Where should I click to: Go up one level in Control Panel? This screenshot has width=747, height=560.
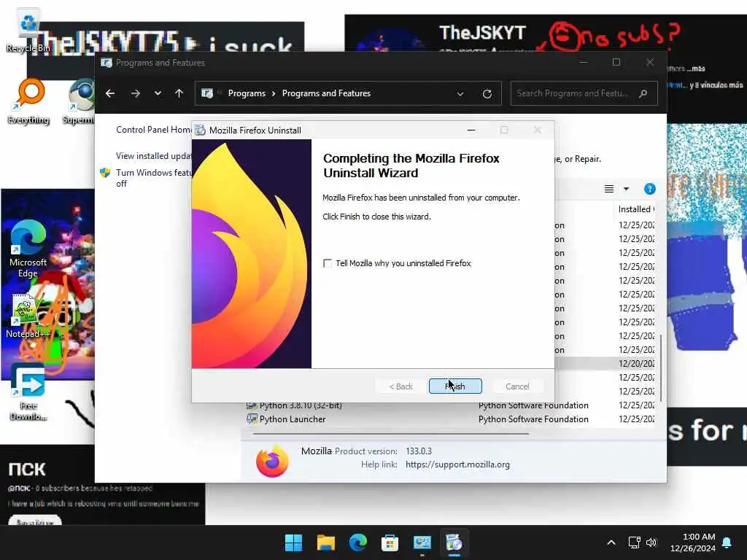[x=179, y=93]
